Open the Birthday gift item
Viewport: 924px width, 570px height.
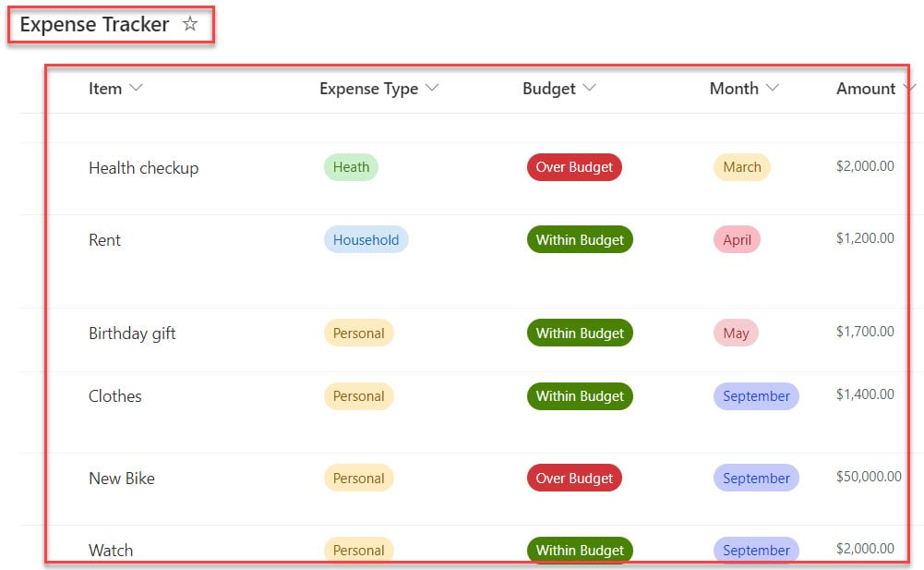pos(132,334)
